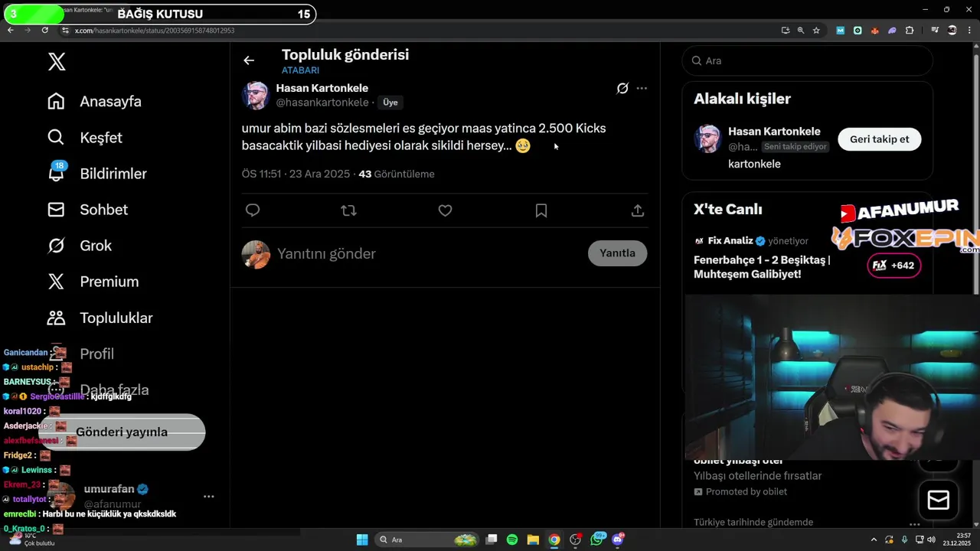The height and width of the screenshot is (551, 980).
Task: Reload the page with the refresh icon
Action: pos(44,31)
